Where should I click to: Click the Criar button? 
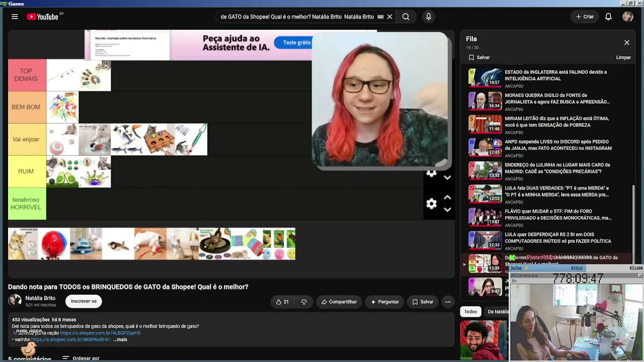pos(585,17)
